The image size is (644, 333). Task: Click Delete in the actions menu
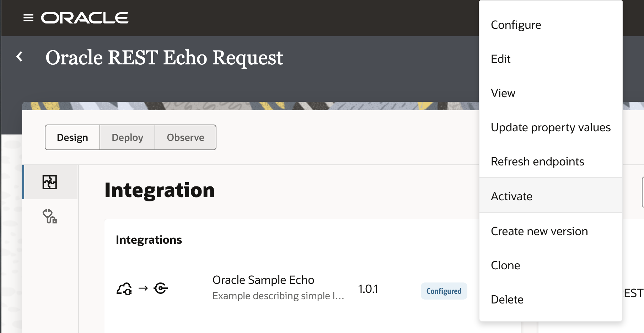coord(507,300)
